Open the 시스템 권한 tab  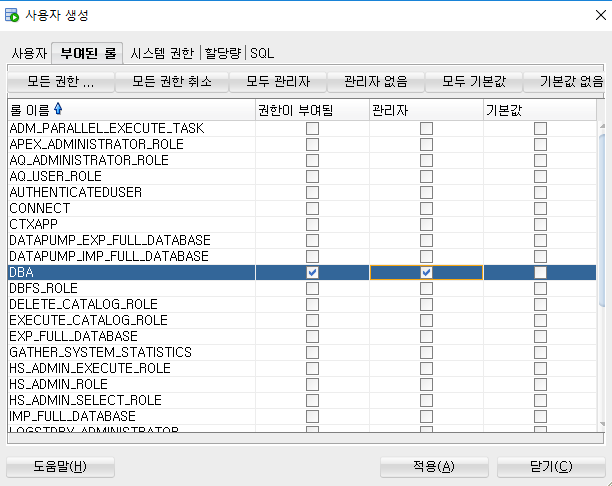[162, 53]
